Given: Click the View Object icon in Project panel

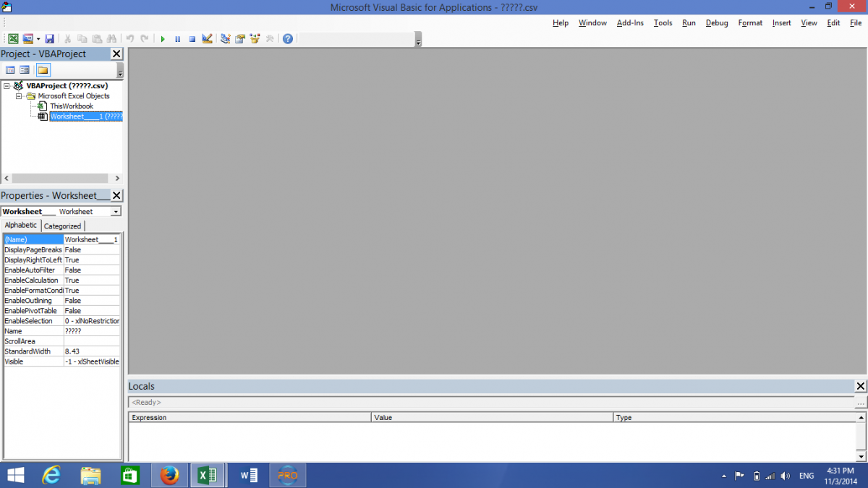Looking at the screenshot, I should tap(25, 70).
